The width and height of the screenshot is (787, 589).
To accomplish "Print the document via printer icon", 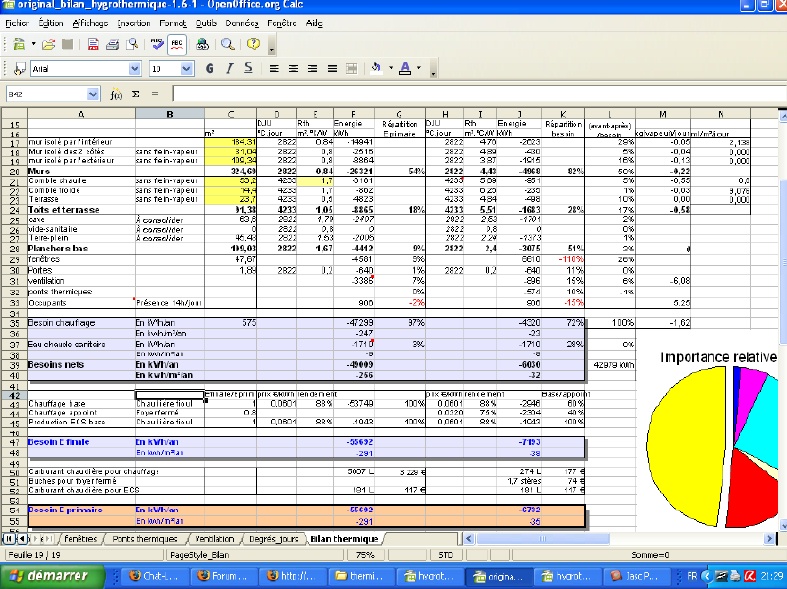I will 112,44.
